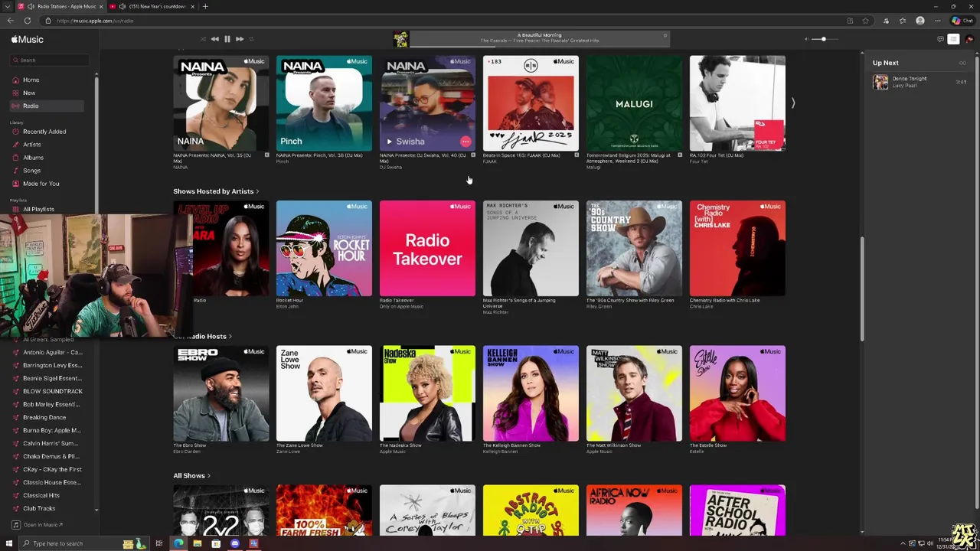Open the Copilot Chat button
980x551 pixels.
click(961, 21)
